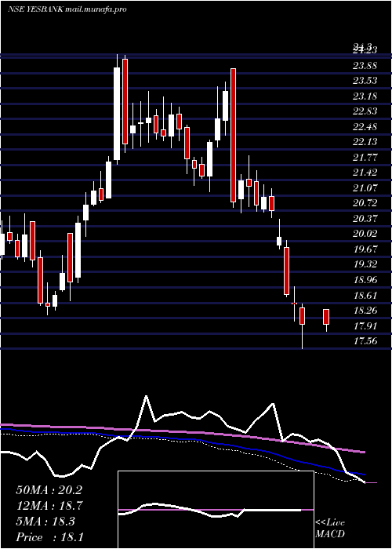Click the 22.48 price axis label
The image size is (392, 549).
[365, 127]
